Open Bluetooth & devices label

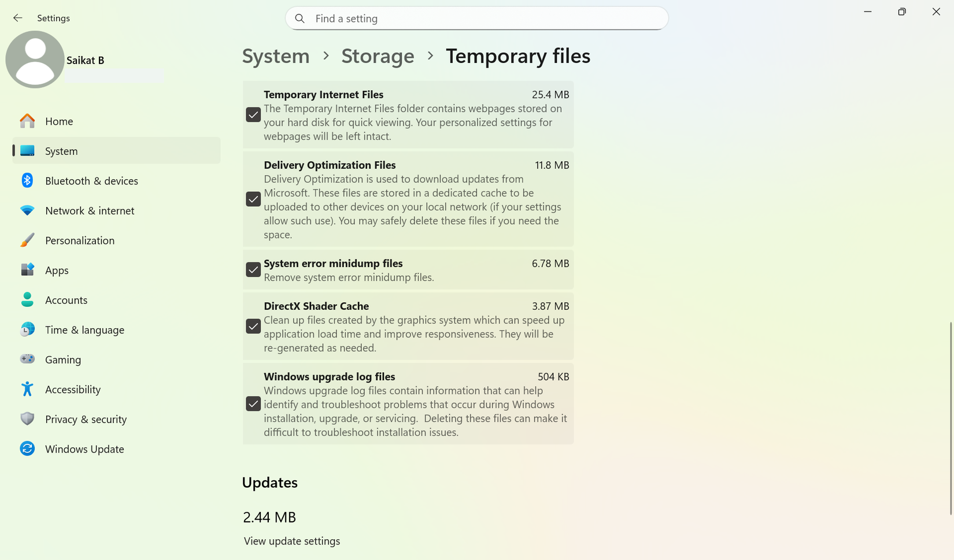pos(91,181)
